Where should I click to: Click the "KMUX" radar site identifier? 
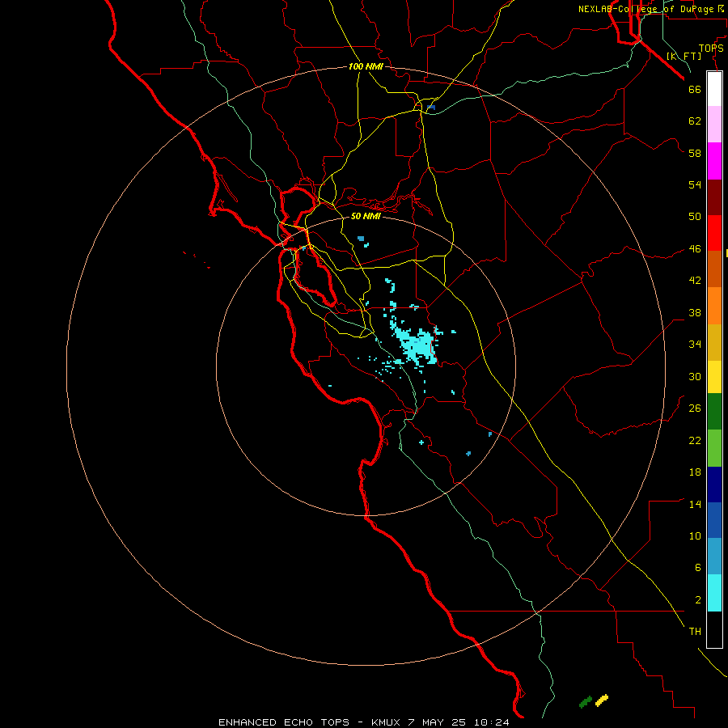pos(385,722)
